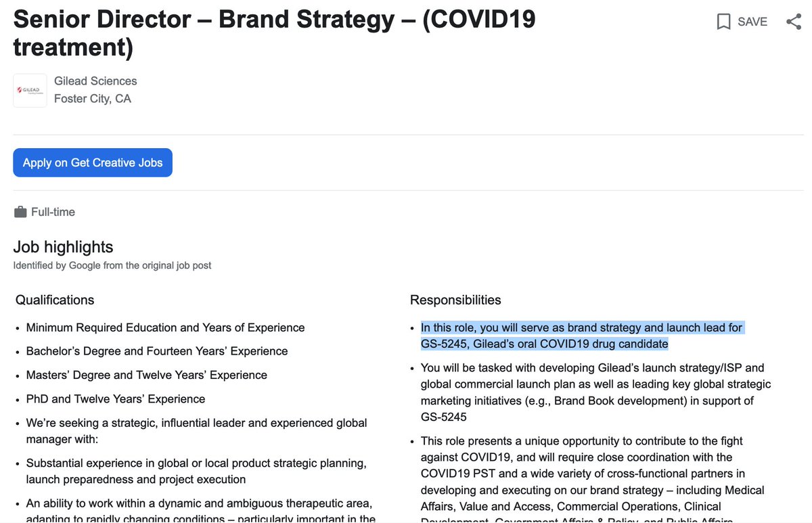The width and height of the screenshot is (812, 523).
Task: Click the Foster City, CA location text
Action: [93, 99]
